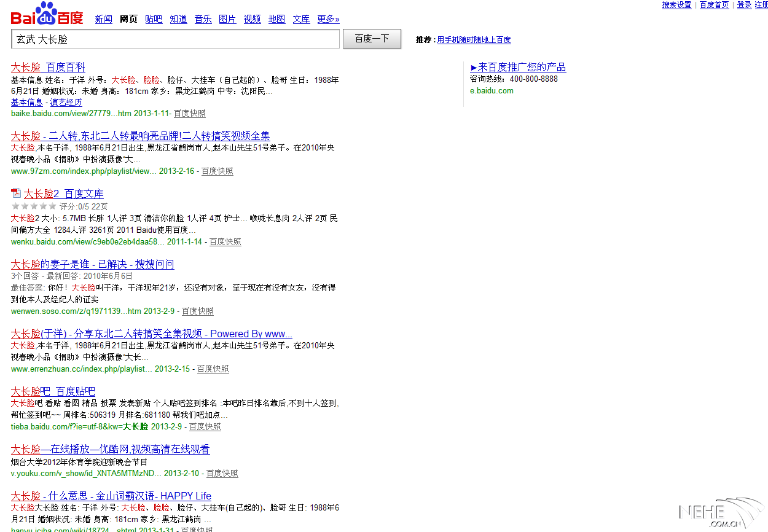Click the text 3个回答 - 最新回答: 2010年6月6日
768x532 pixels.
click(x=72, y=276)
